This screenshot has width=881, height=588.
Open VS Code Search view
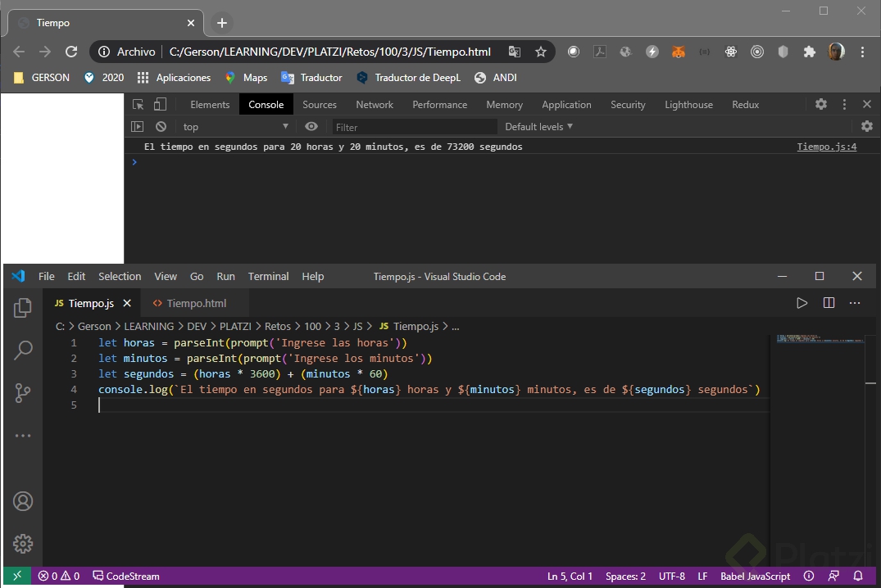[x=23, y=350]
